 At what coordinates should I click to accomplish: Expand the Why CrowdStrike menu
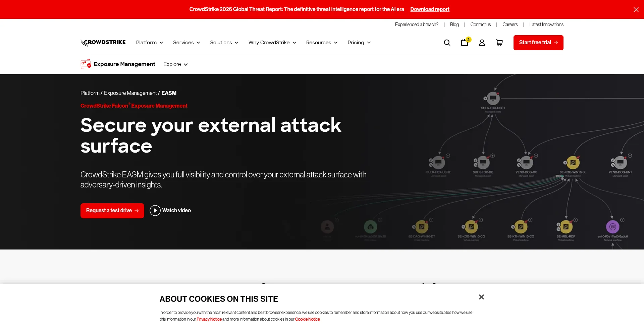(272, 43)
